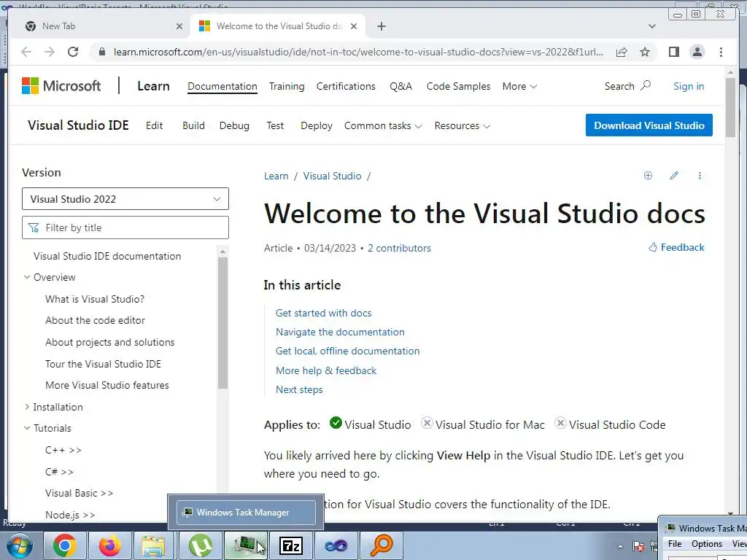Collapse the Tutorials tree section
This screenshot has width=747, height=560.
click(x=27, y=428)
